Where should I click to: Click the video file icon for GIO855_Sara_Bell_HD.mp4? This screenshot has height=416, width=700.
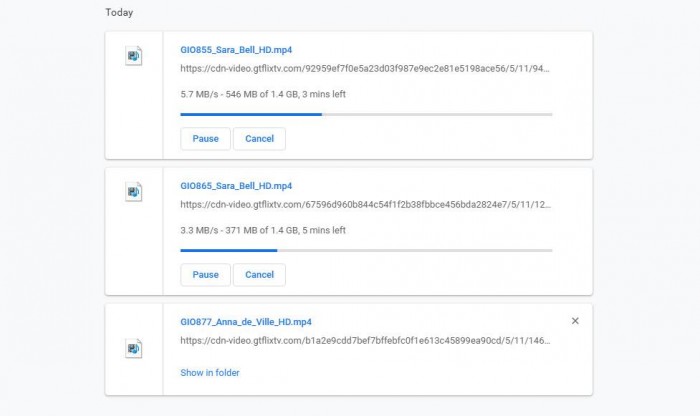point(133,56)
